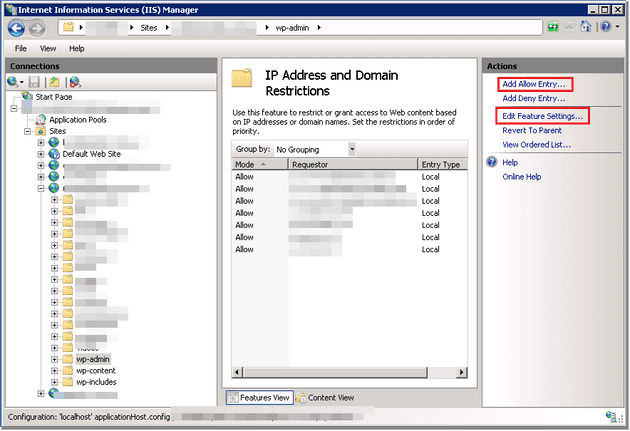630x431 pixels.
Task: Expand the Default Web Site node
Action: click(41, 154)
